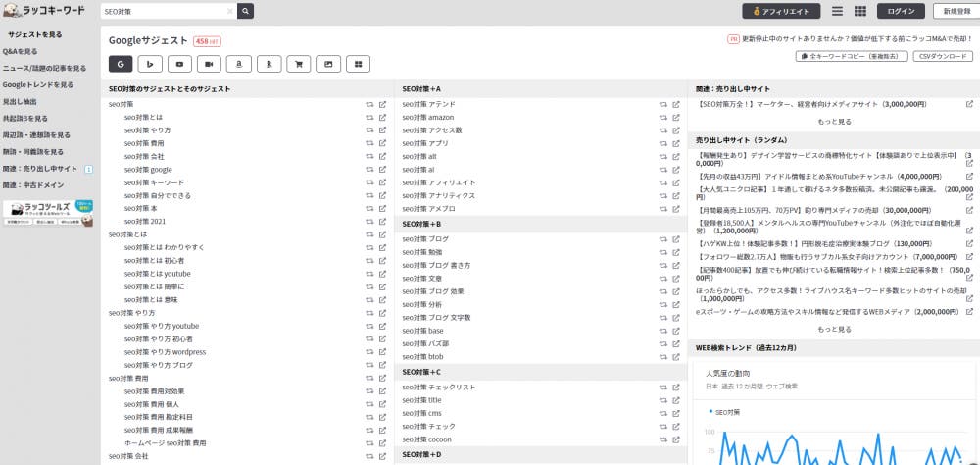The width and height of the screenshot is (980, 465).
Task: Open 'seo対策 base' externally
Action: 675,331
